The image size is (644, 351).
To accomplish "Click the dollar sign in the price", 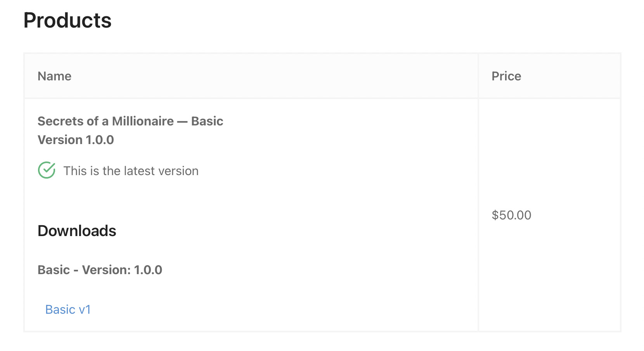I will (495, 215).
